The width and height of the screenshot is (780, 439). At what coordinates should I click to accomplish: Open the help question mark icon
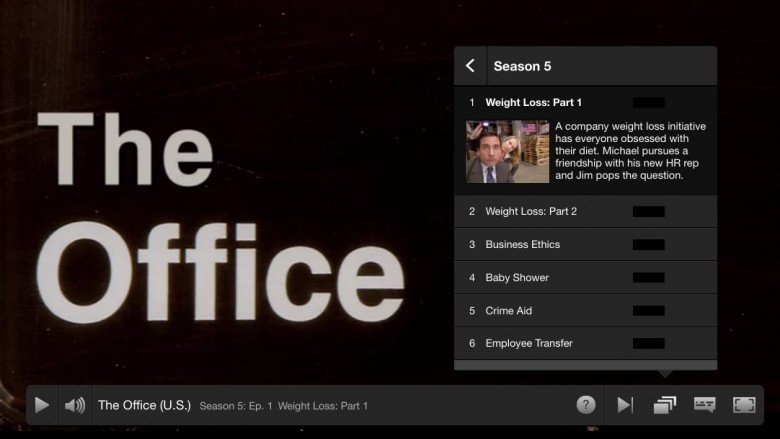pyautogui.click(x=586, y=405)
